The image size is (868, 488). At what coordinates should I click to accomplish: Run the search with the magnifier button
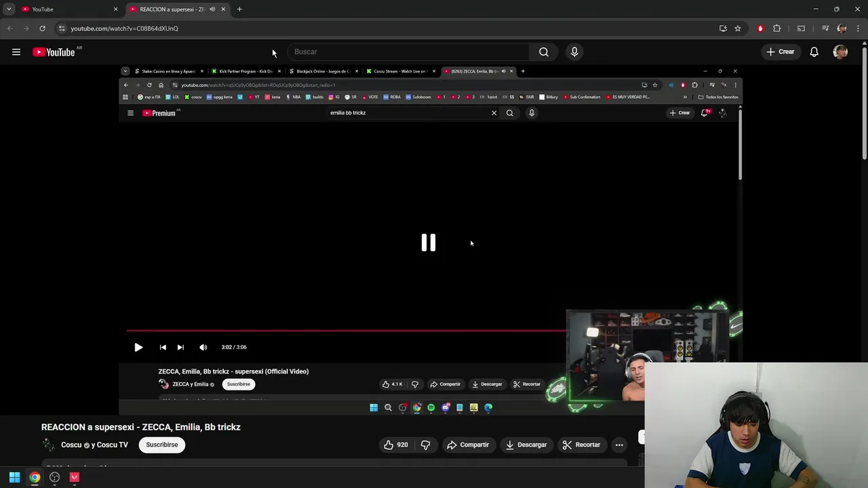pos(544,52)
